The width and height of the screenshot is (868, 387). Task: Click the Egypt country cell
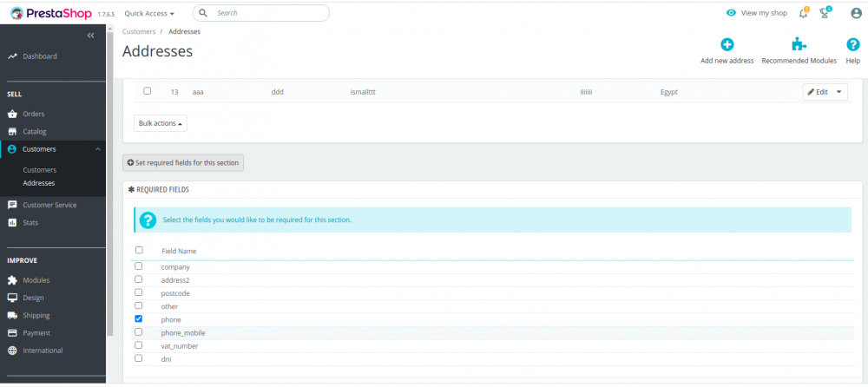click(x=668, y=93)
